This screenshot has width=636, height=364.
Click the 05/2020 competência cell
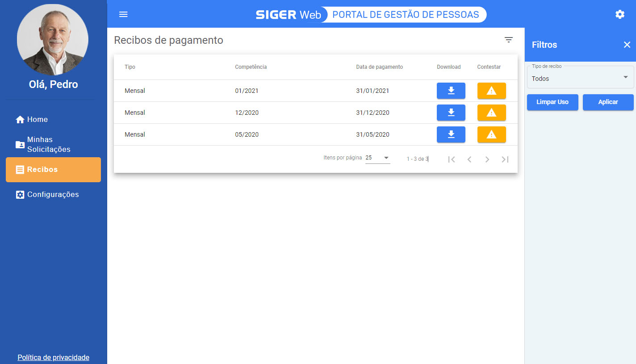(x=247, y=134)
